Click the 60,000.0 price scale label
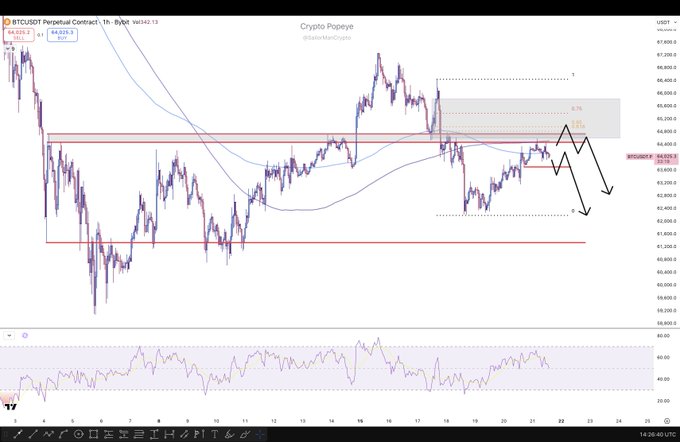This screenshot has height=442, width=680. coord(667,285)
